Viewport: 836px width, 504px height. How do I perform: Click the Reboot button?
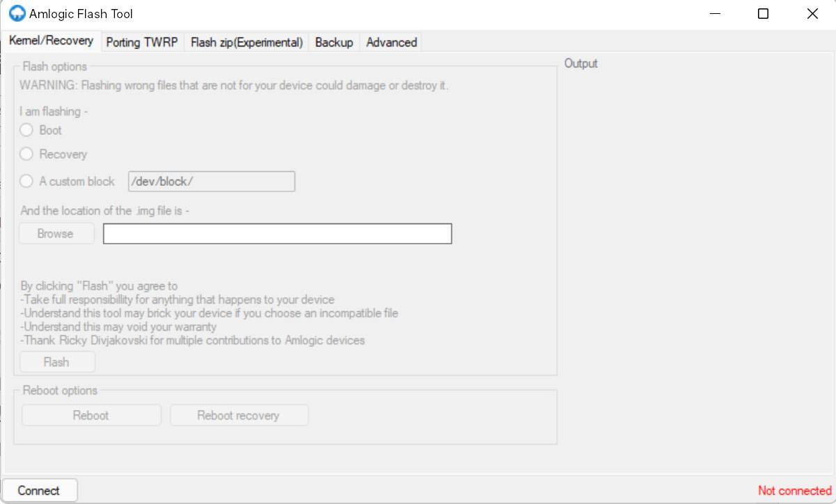[91, 415]
